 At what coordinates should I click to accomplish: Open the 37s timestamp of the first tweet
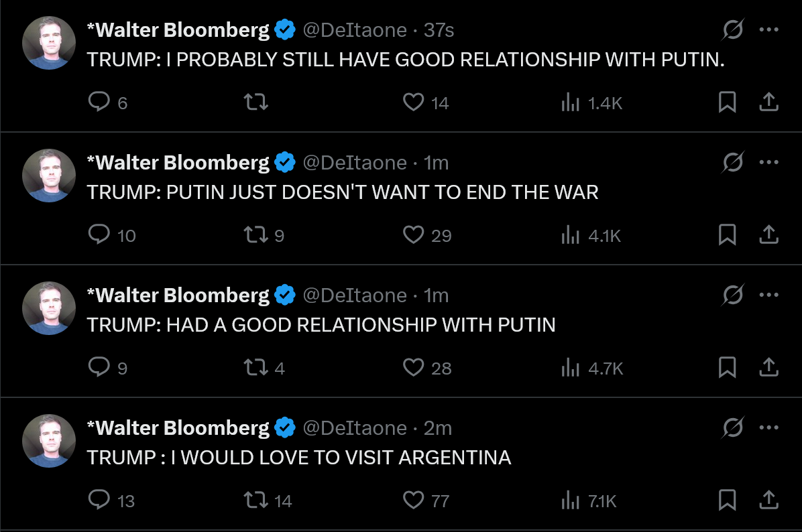(439, 30)
